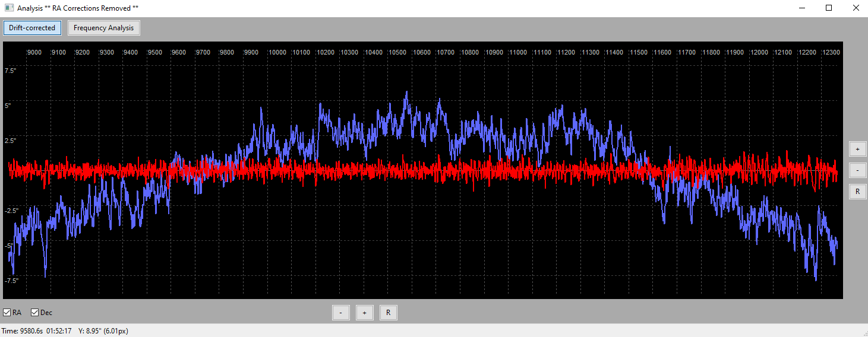This screenshot has width=868, height=337.
Task: Click the 12300 time axis label
Action: pos(831,52)
